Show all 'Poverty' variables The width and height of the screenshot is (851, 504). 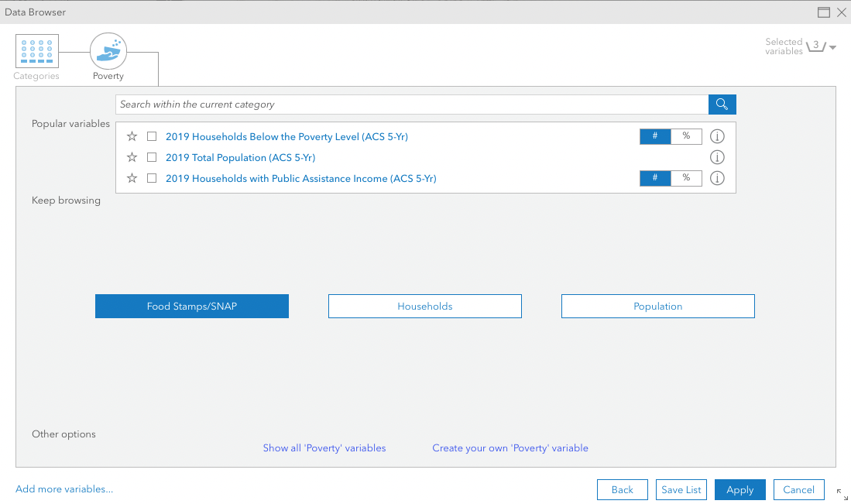[x=324, y=448]
